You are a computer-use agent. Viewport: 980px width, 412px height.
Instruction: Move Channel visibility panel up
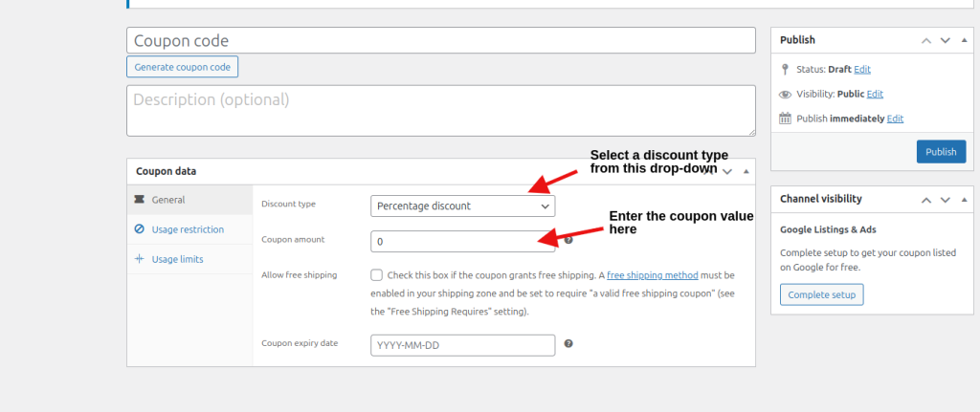click(x=926, y=200)
